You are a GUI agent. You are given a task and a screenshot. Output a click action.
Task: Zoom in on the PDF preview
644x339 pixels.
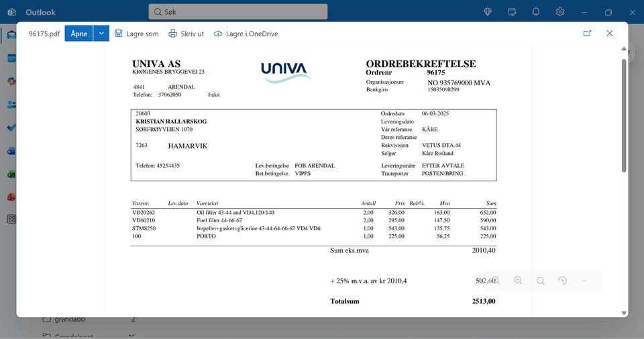496,281
